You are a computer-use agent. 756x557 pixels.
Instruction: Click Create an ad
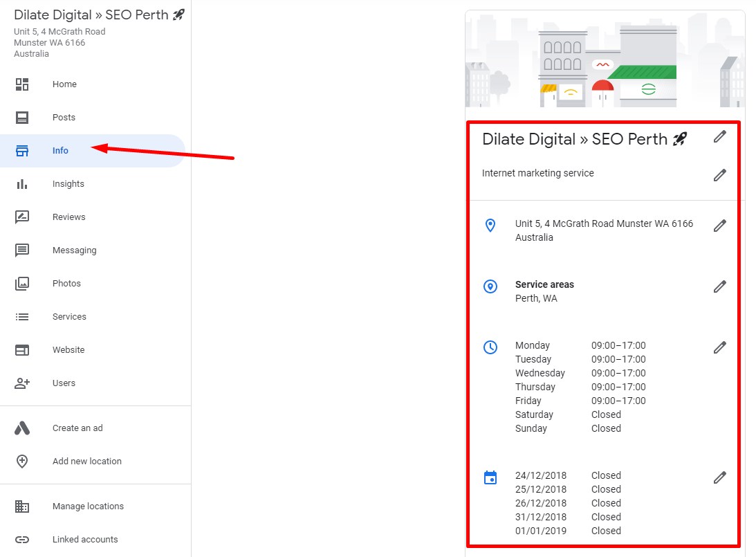coord(93,428)
